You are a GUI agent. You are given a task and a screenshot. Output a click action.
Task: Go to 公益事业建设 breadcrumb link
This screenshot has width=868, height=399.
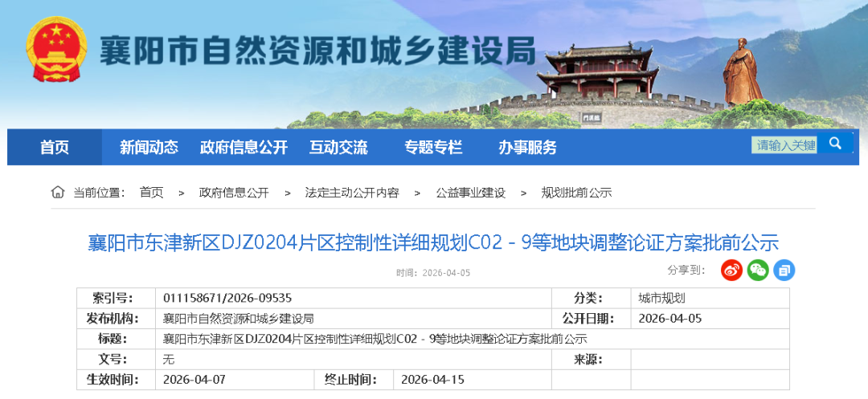(471, 193)
